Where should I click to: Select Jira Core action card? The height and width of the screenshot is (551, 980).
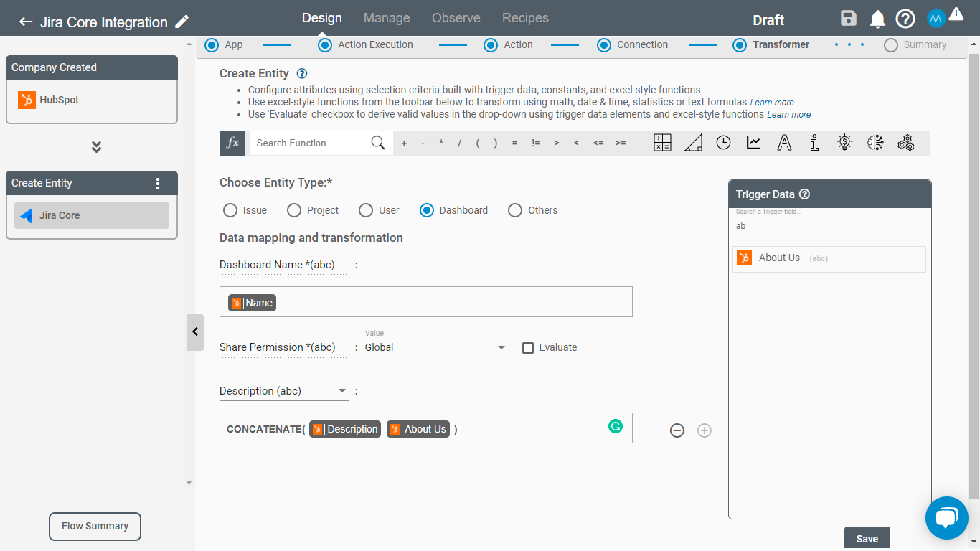tap(92, 215)
